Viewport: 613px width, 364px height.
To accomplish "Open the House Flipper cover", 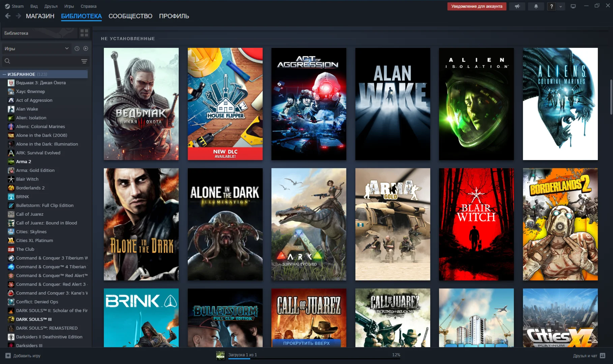I will coord(225,104).
